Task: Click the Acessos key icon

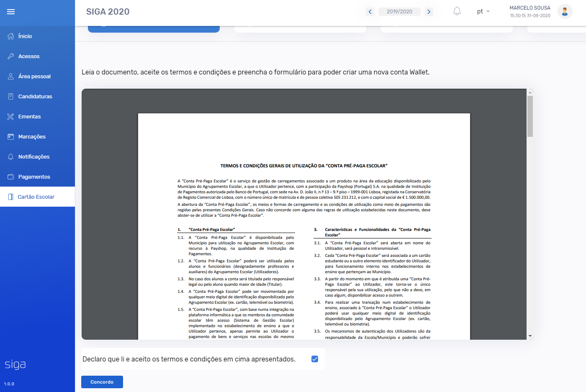Action: tap(11, 56)
